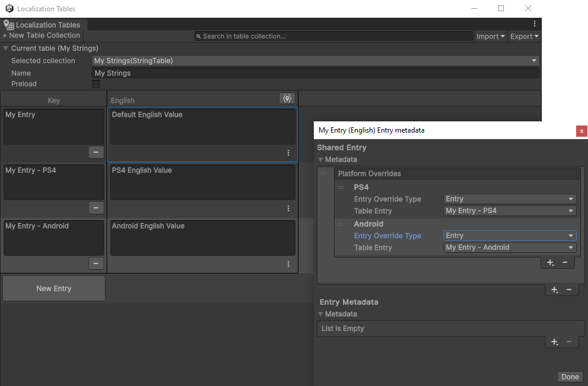Click the Selected collection label
The image size is (588, 386).
43,61
